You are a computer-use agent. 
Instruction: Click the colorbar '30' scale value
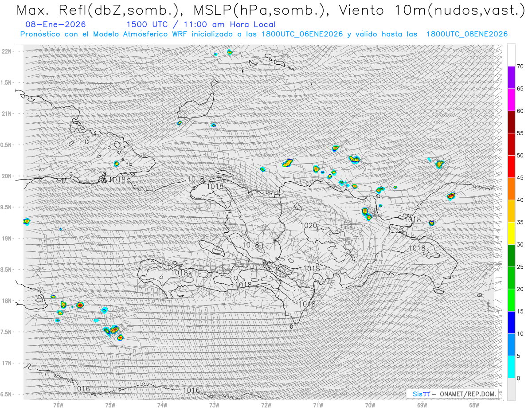520,244
